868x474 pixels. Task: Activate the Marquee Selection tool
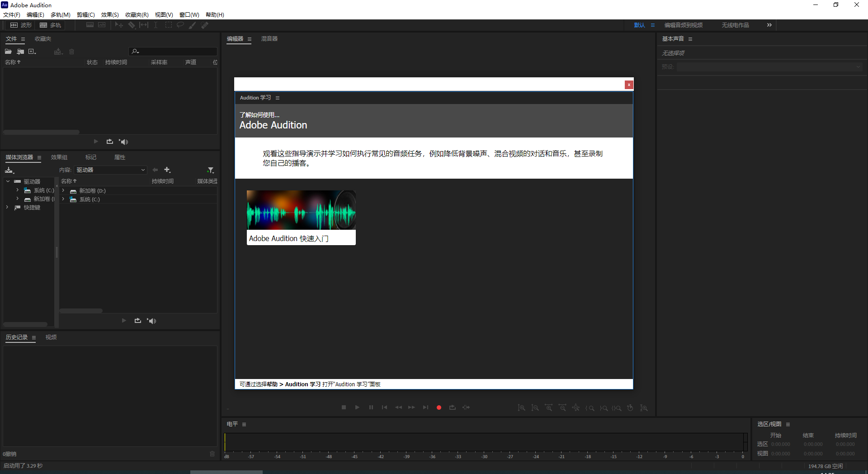point(168,25)
